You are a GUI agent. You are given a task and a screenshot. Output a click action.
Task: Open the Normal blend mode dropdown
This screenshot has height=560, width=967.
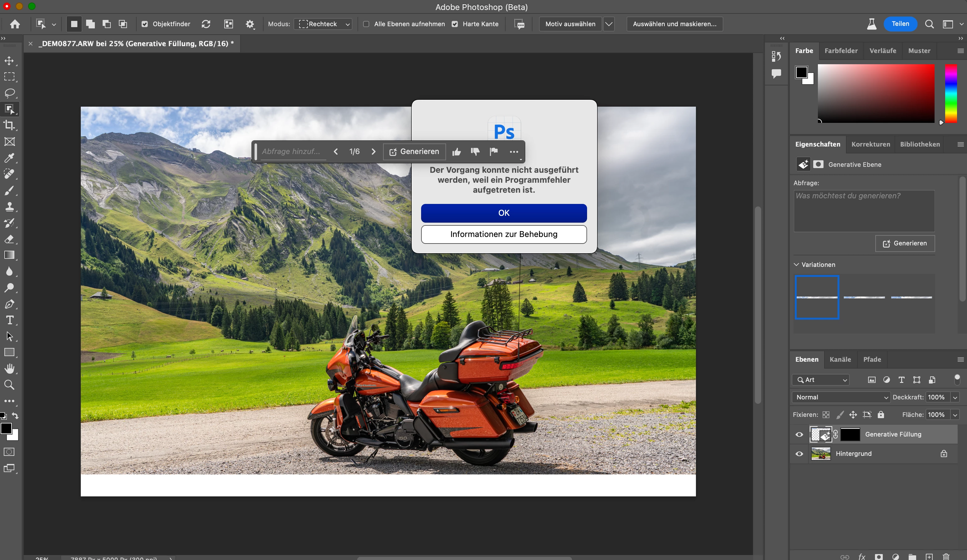(x=840, y=397)
